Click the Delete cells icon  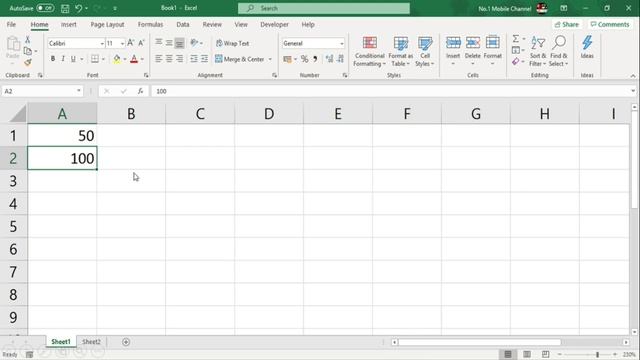(x=473, y=42)
